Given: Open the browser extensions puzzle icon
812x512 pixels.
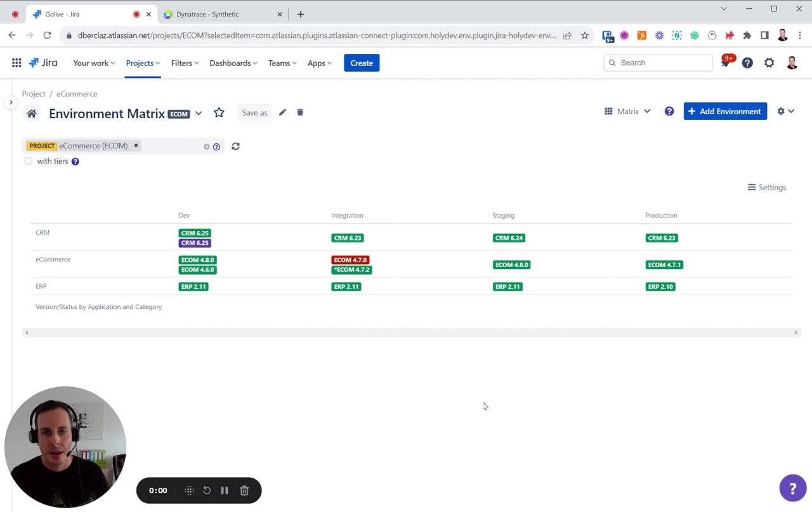Looking at the screenshot, I should 747,36.
